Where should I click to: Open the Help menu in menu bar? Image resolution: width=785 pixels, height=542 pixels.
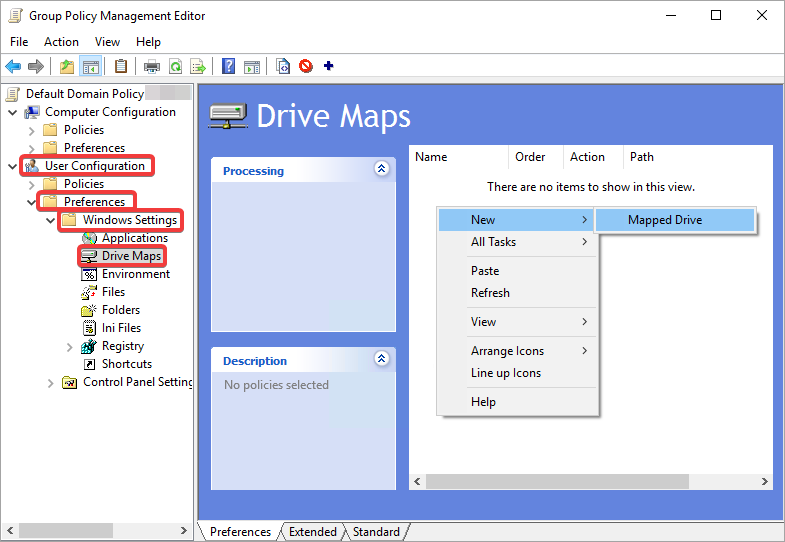point(148,42)
